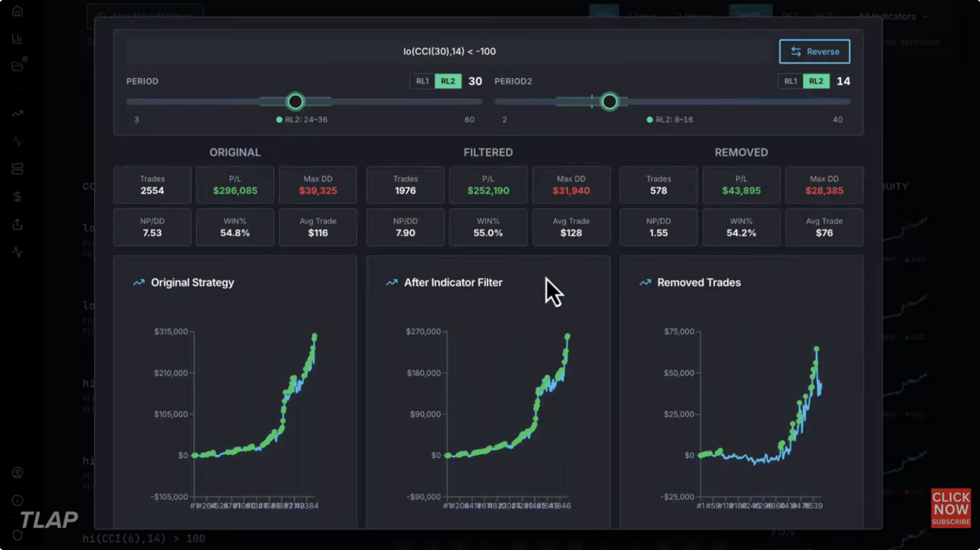The image size is (980, 550).
Task: Open the All Indicators dropdown in the background
Action: [893, 16]
